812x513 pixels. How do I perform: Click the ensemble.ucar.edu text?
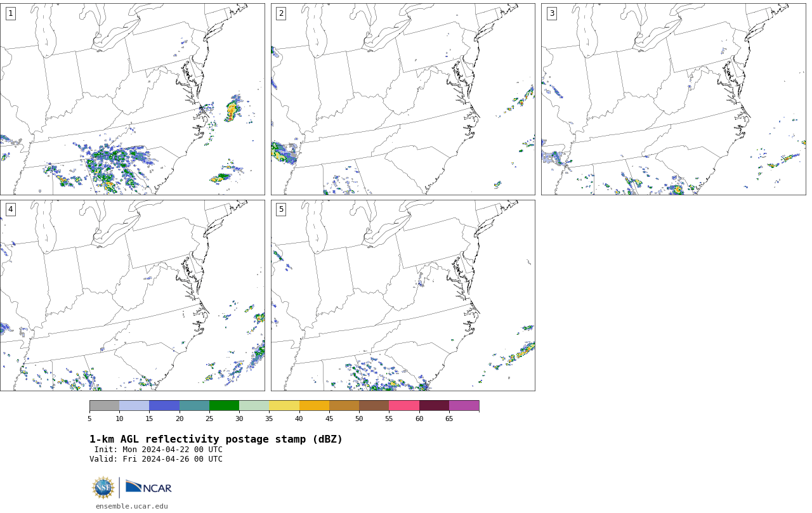(132, 506)
